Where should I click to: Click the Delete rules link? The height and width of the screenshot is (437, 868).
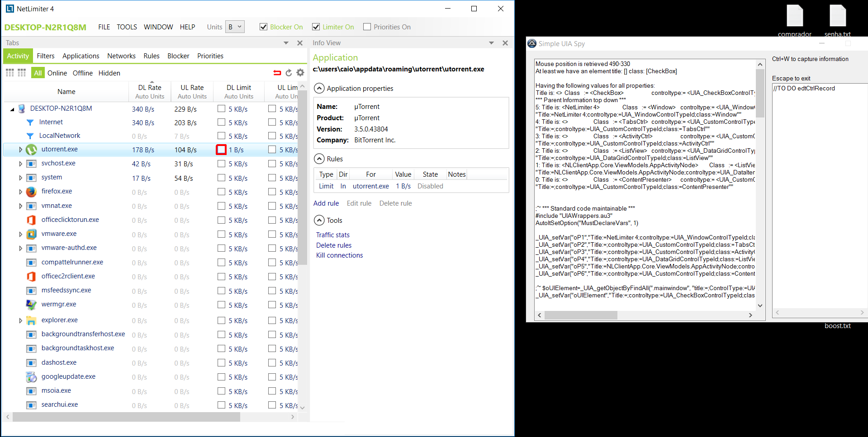334,245
